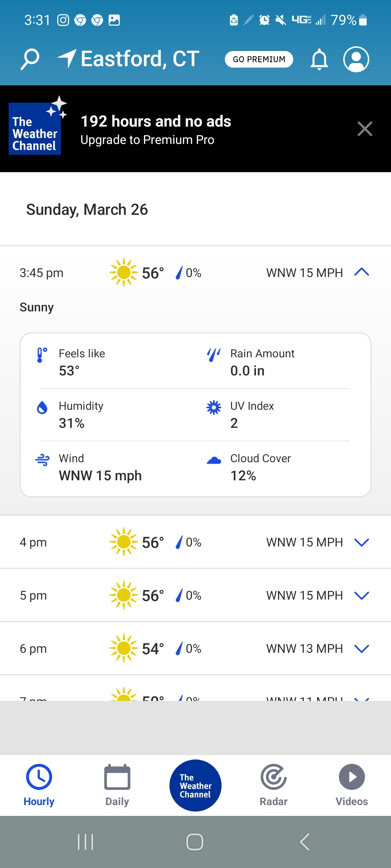
Task: Tap the current-location arrow icon
Action: 67,59
